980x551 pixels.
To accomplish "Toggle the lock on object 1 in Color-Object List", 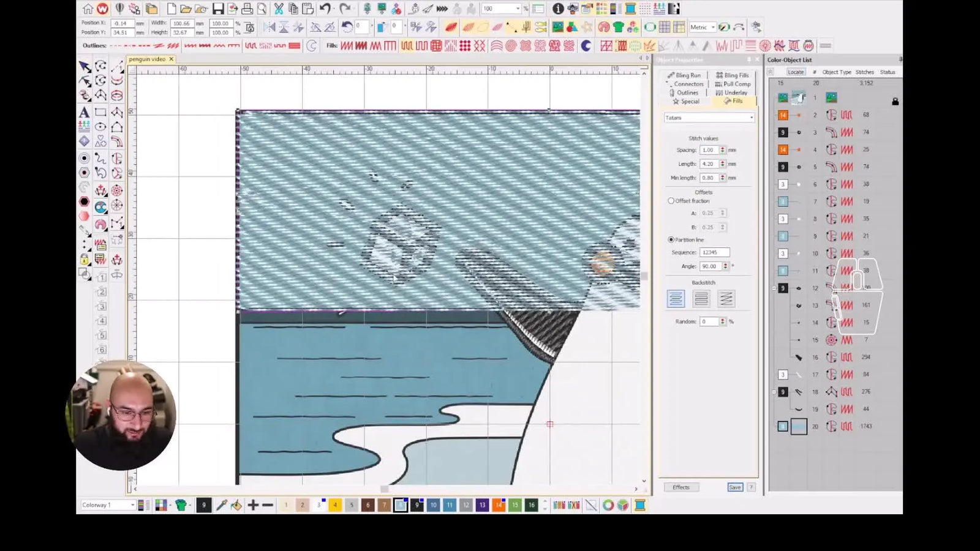I will tap(895, 102).
